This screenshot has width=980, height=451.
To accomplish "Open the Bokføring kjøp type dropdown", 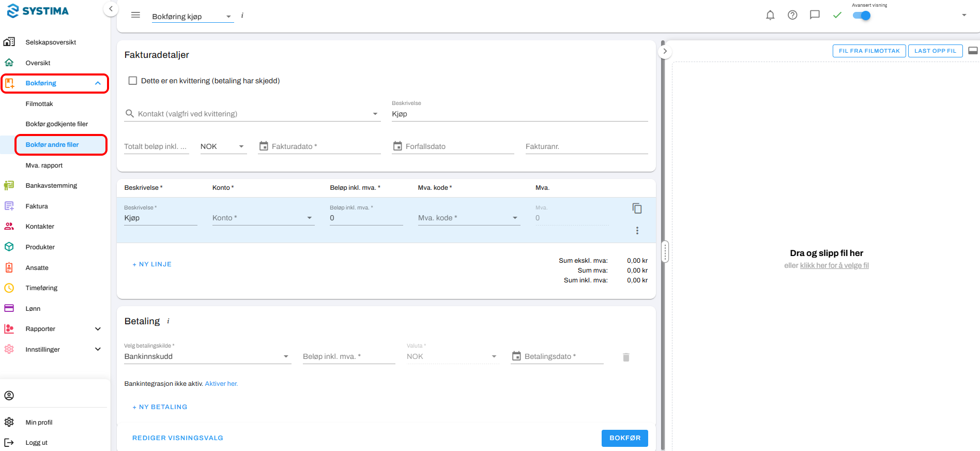I will (x=192, y=17).
